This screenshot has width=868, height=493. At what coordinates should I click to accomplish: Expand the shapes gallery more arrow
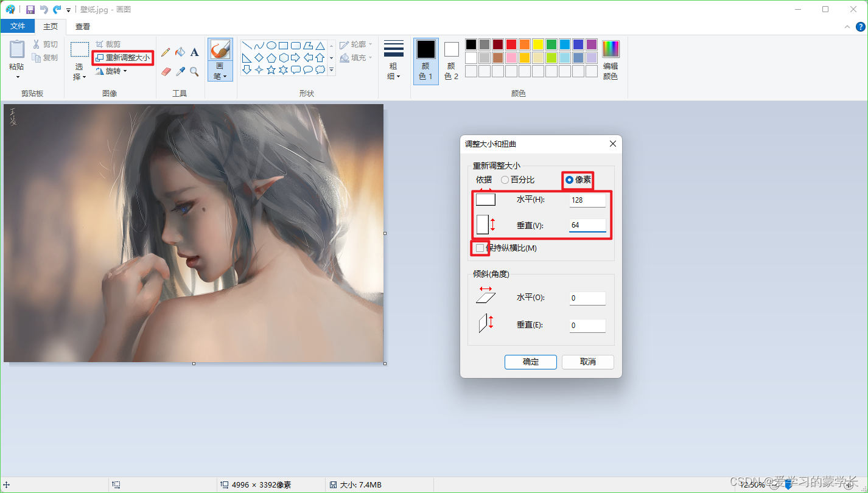(332, 70)
